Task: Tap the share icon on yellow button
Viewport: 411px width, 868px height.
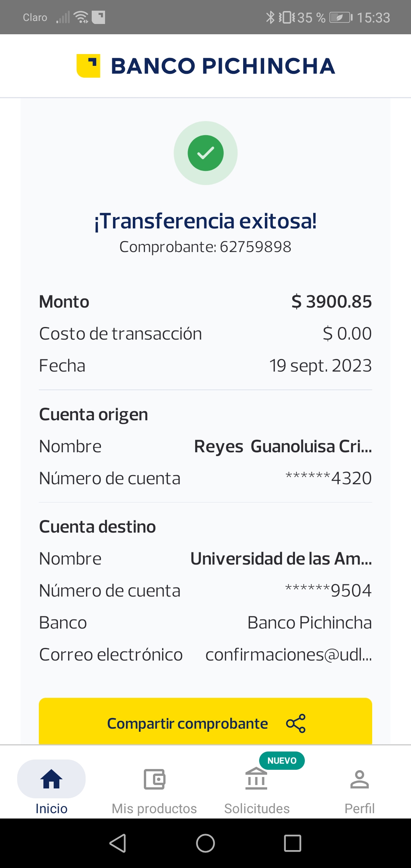Action: 296,723
